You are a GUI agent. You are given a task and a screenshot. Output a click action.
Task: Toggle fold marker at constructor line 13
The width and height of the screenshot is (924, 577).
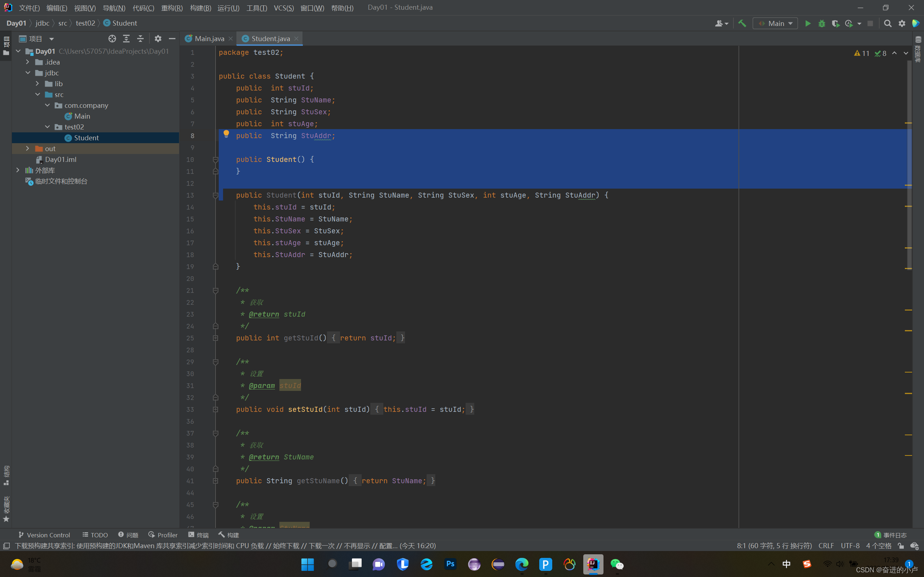(x=215, y=195)
